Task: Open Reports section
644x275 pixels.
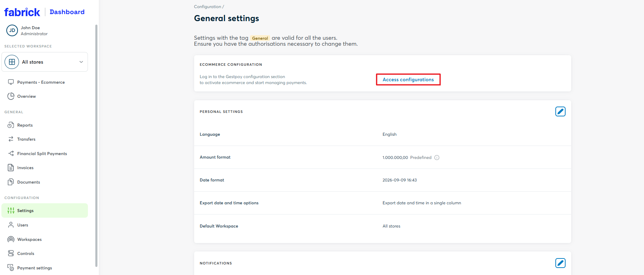Action: 45,125
